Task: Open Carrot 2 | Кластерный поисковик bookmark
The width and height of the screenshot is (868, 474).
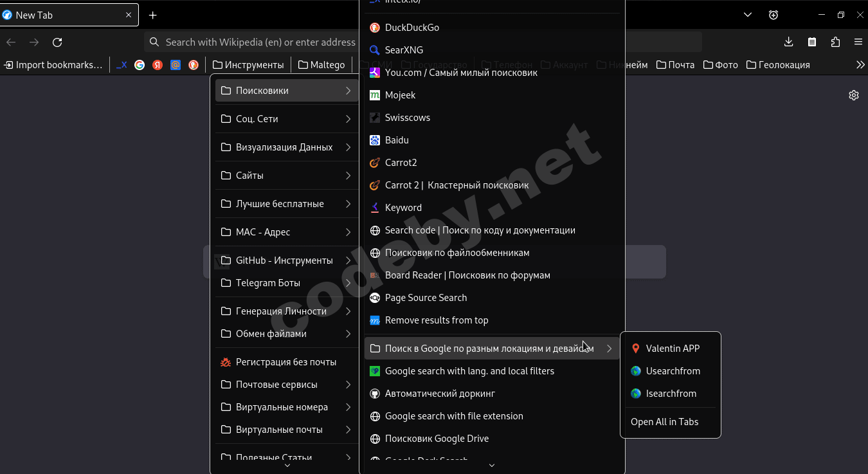Action: click(492, 185)
